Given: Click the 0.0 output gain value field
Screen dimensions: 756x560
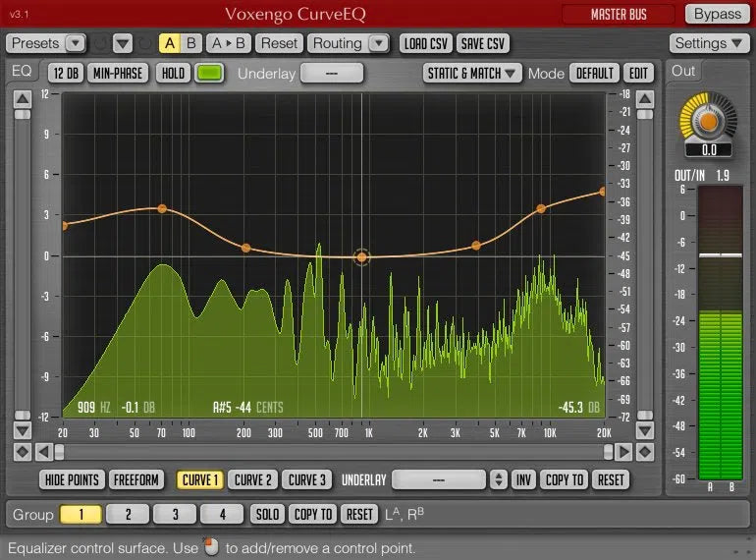Looking at the screenshot, I should 704,150.
